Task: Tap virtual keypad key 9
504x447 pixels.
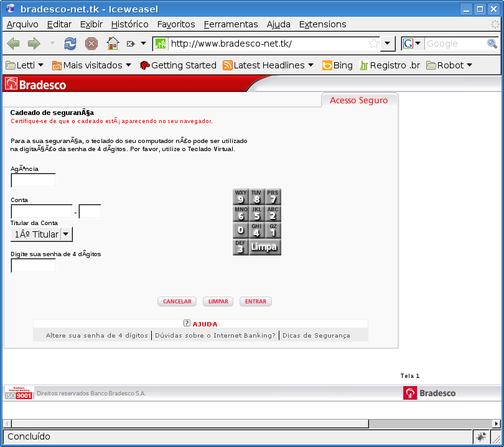Action: tap(240, 197)
